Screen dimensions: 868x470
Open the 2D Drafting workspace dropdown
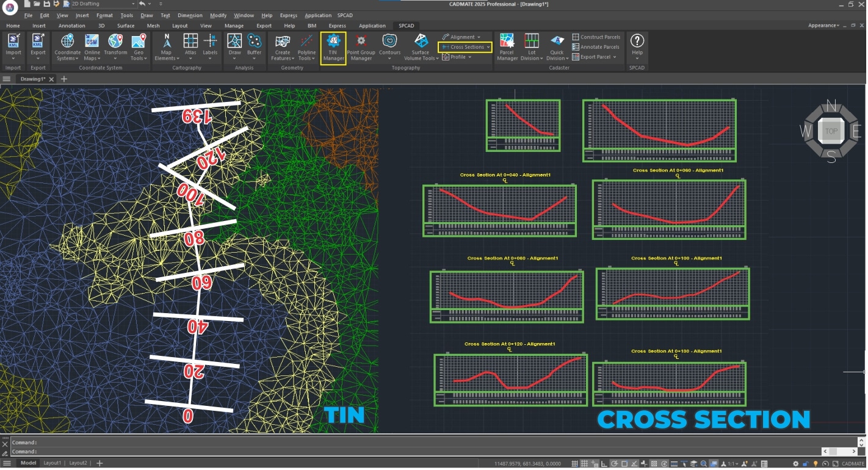tap(133, 4)
